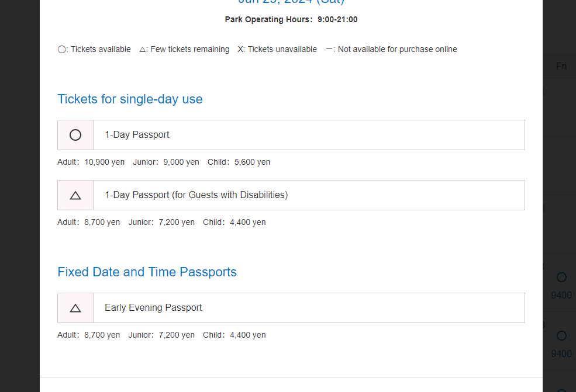Click the circle availability icon beside 1-Day Passport
The image size is (576, 392).
pyautogui.click(x=75, y=135)
